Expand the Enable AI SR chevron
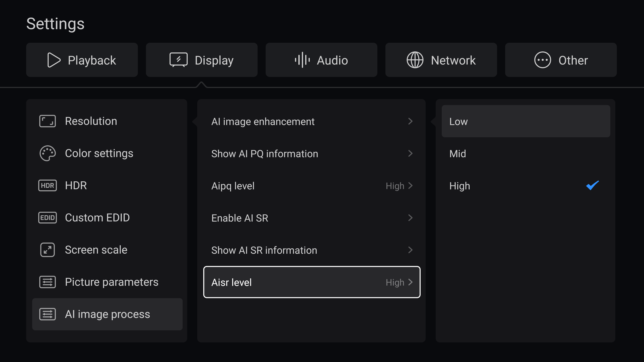The height and width of the screenshot is (362, 644). click(410, 218)
